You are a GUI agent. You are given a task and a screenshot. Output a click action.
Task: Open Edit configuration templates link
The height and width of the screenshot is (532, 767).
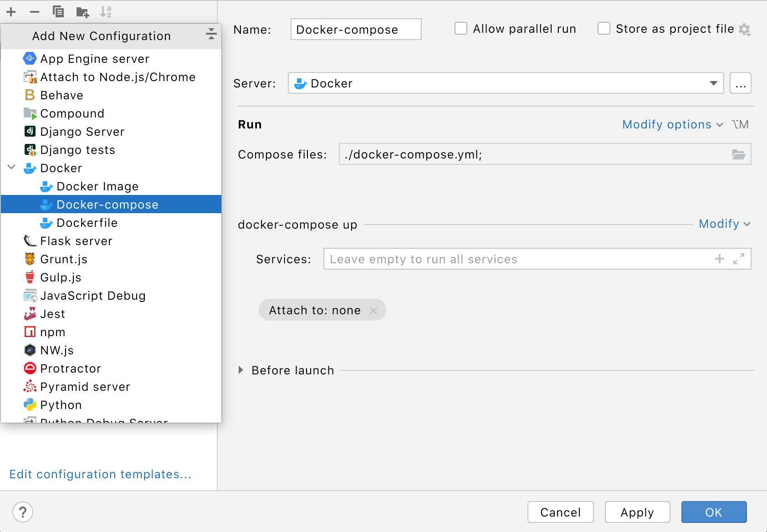(x=100, y=474)
